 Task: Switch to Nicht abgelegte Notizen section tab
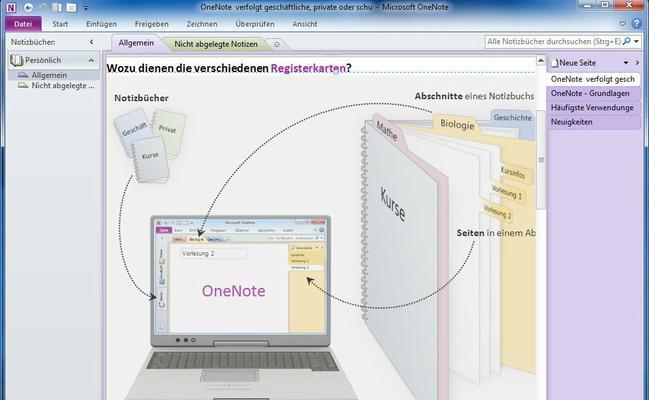216,44
